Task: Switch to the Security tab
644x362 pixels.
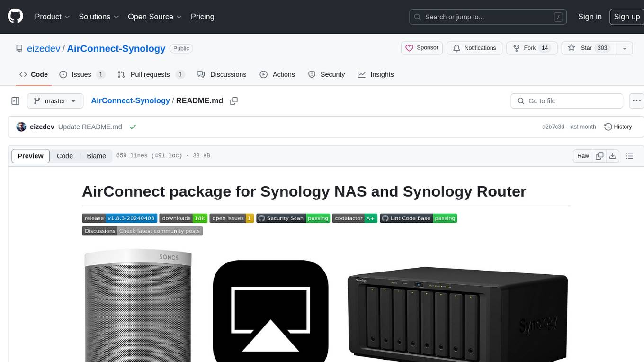Action: tap(326, 74)
